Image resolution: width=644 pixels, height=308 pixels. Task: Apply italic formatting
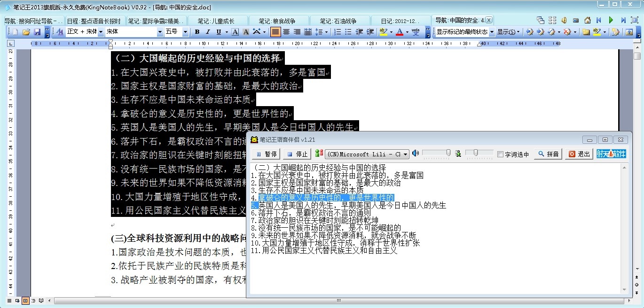coord(208,32)
